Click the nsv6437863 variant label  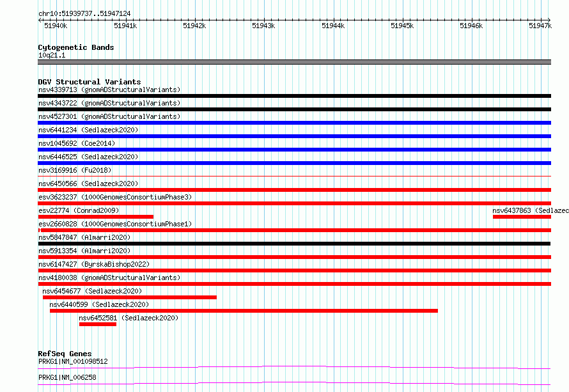point(531,210)
